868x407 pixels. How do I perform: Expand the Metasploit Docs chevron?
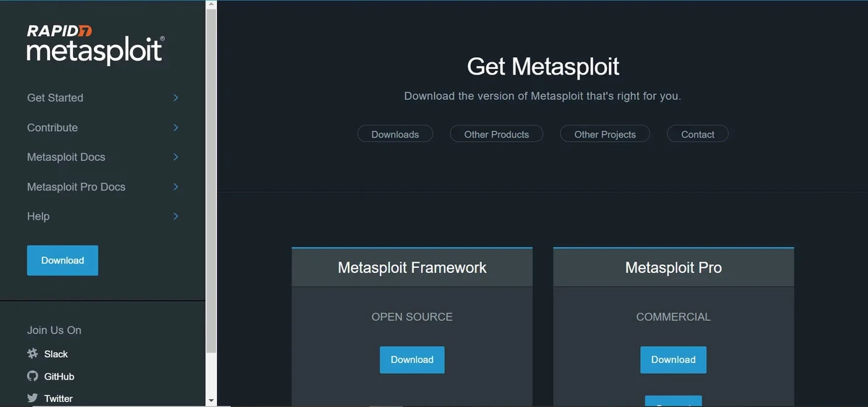pos(176,157)
